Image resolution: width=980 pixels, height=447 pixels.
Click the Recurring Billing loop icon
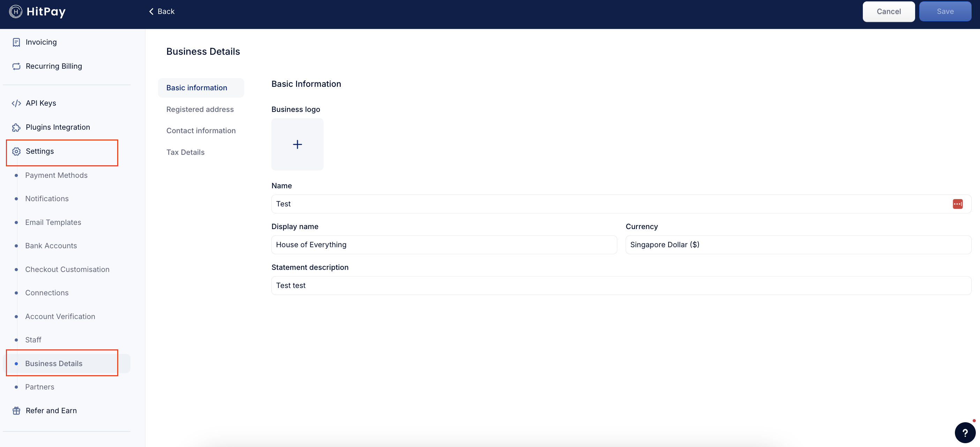tap(16, 66)
